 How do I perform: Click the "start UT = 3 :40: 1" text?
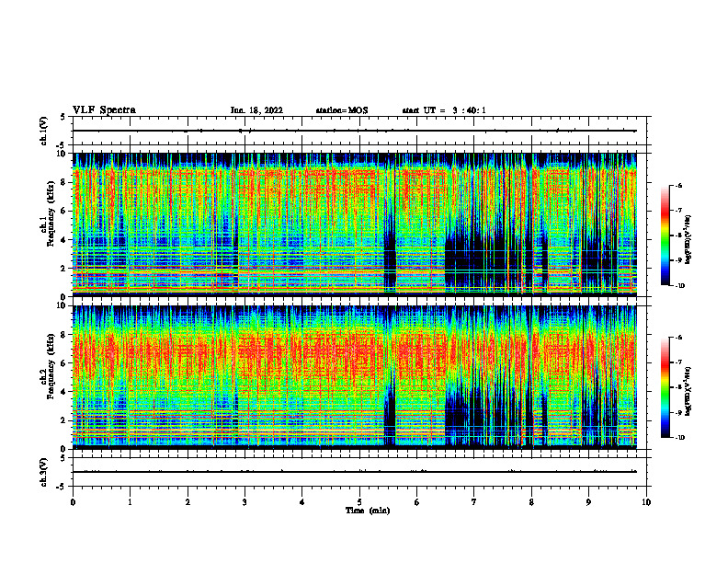(444, 110)
